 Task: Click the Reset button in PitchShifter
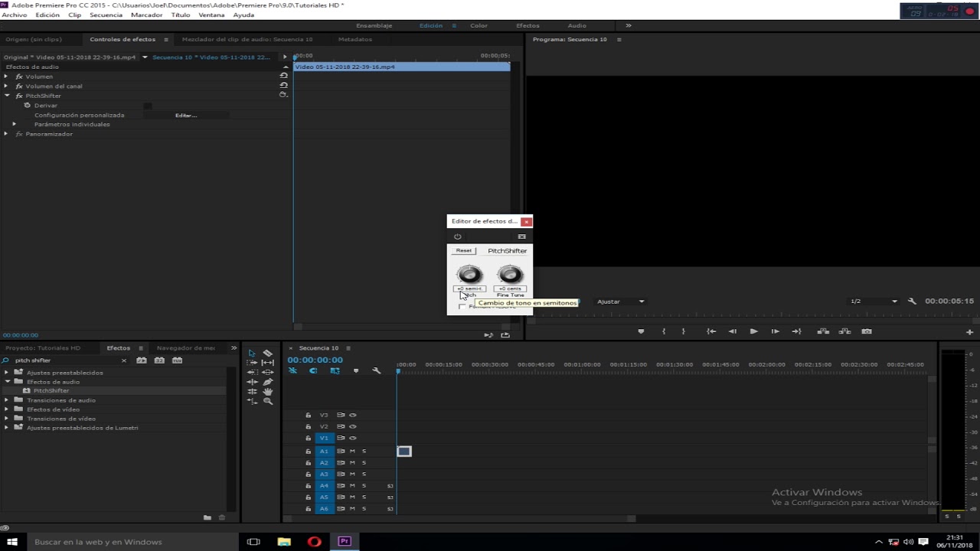pyautogui.click(x=464, y=251)
